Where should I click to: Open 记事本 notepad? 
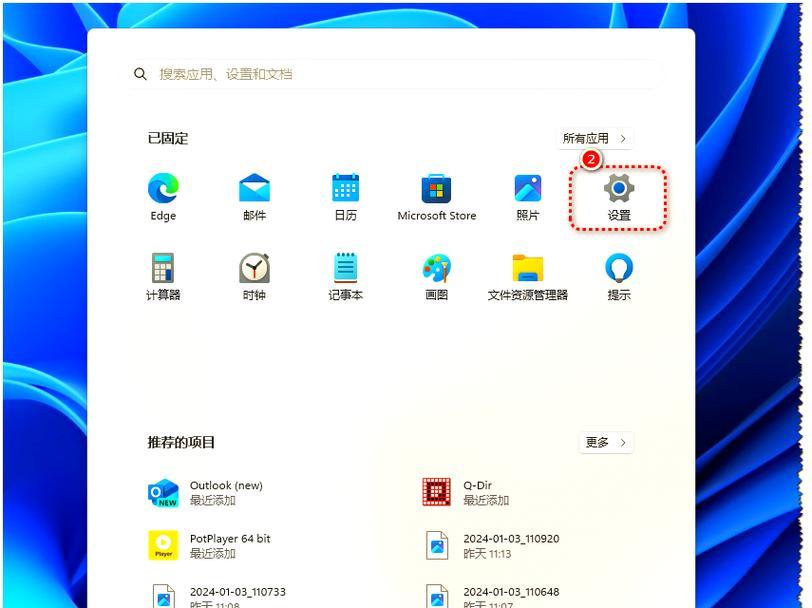click(x=345, y=277)
